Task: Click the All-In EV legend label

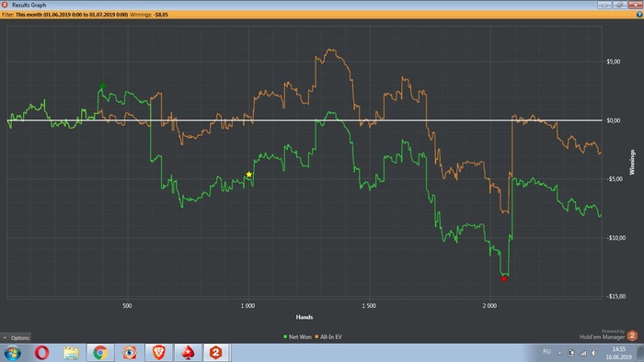Action: [330, 337]
